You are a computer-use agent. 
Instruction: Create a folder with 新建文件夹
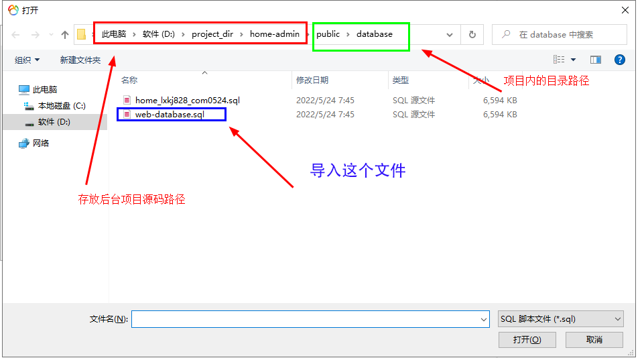click(80, 60)
